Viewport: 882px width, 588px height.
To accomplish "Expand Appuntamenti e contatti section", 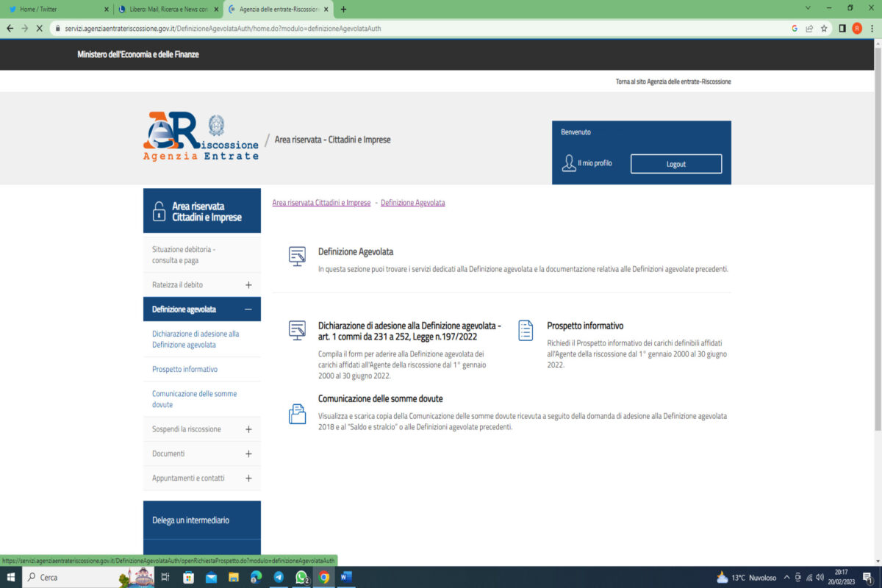I will pos(248,478).
